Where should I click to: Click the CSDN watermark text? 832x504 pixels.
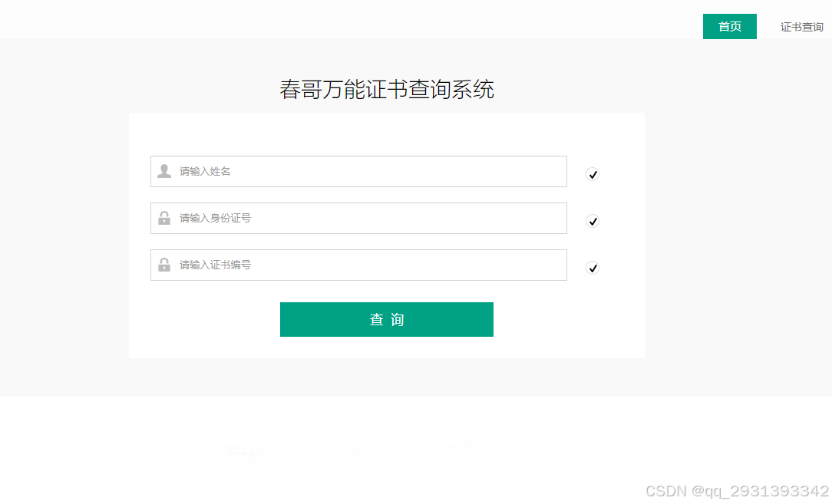(x=666, y=491)
